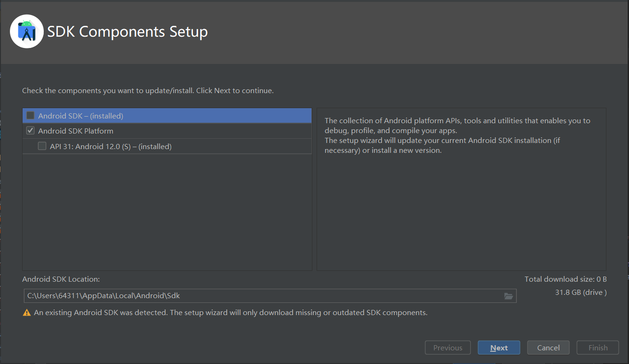This screenshot has height=364, width=629.
Task: Click the 31.8 GB (drive) text
Action: (581, 293)
